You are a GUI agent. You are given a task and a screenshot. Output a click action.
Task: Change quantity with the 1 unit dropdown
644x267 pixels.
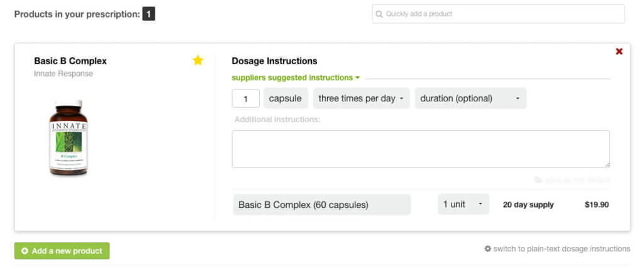tap(463, 204)
